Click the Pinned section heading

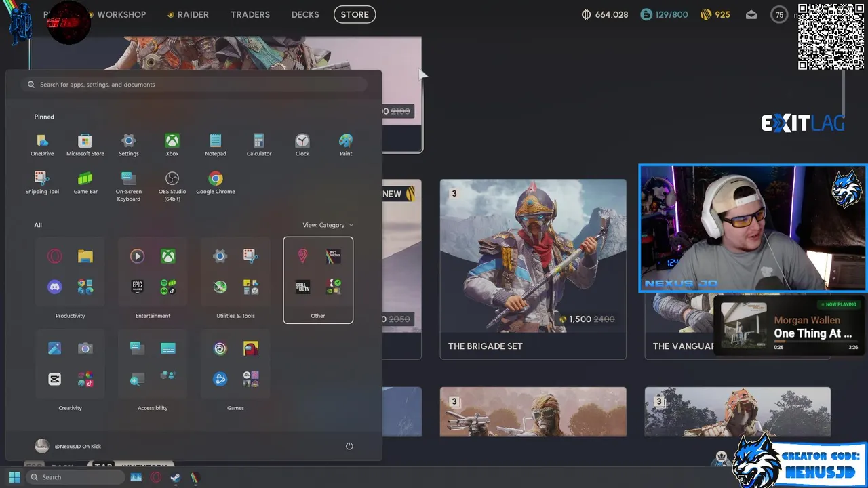pos(44,117)
